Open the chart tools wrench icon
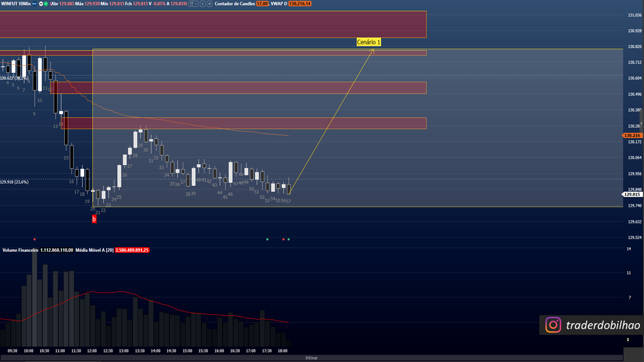 [192, 4]
